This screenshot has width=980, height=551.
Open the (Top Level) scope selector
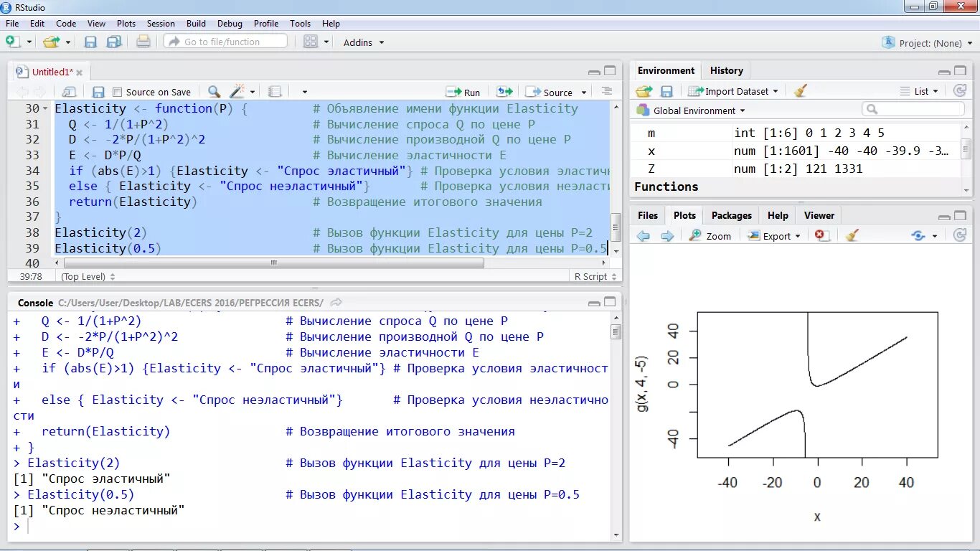[88, 276]
